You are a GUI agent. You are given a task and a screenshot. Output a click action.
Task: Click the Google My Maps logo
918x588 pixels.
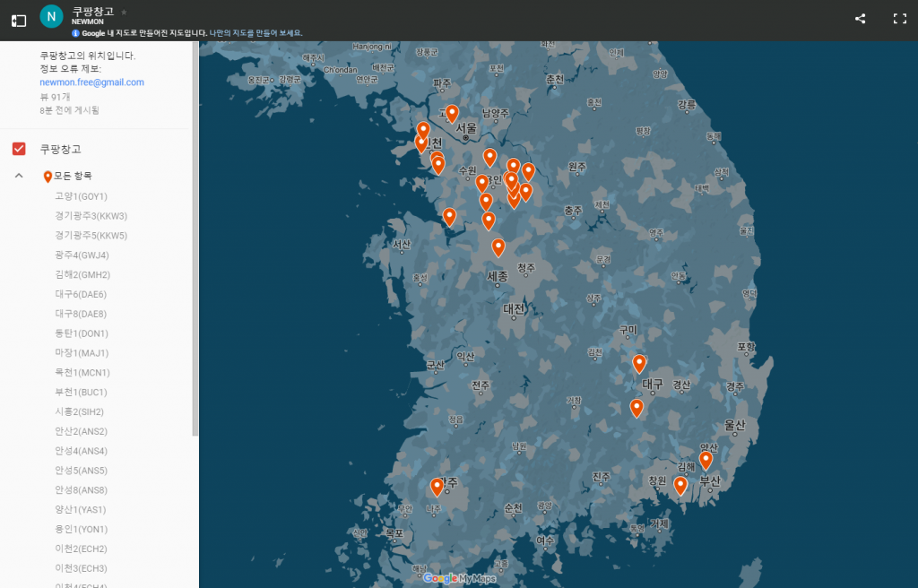pyautogui.click(x=459, y=578)
